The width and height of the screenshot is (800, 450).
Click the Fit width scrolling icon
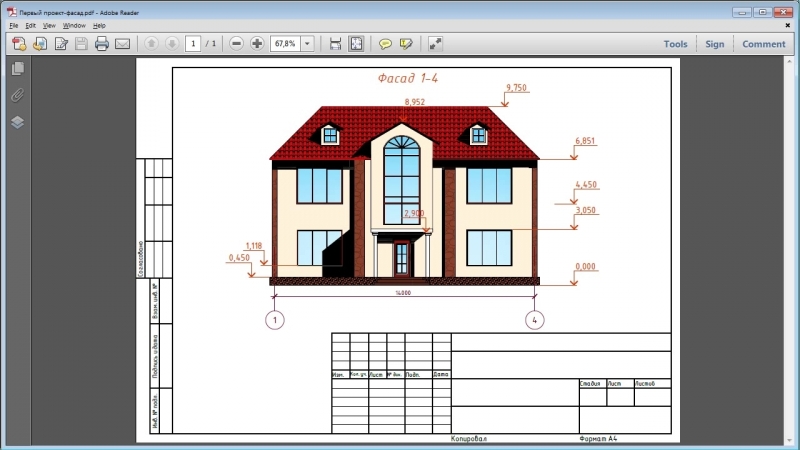click(x=335, y=44)
